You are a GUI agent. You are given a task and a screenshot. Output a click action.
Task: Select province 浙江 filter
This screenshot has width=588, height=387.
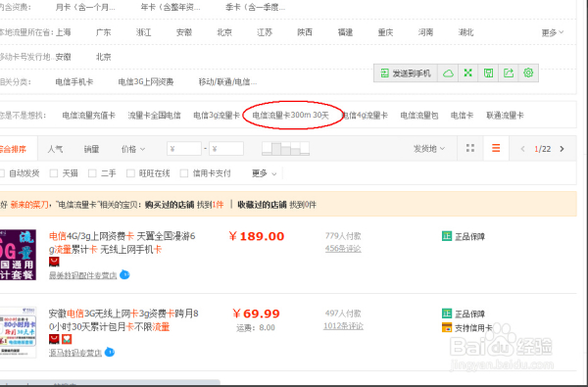pos(144,32)
